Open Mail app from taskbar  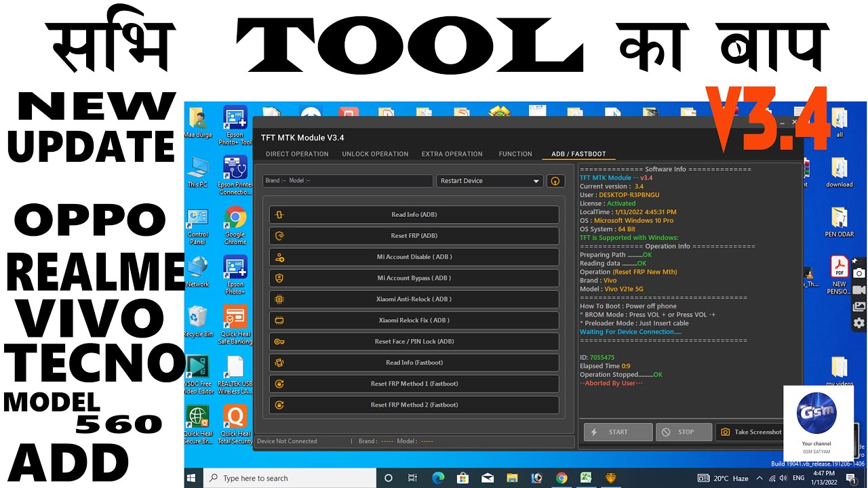coord(488,478)
